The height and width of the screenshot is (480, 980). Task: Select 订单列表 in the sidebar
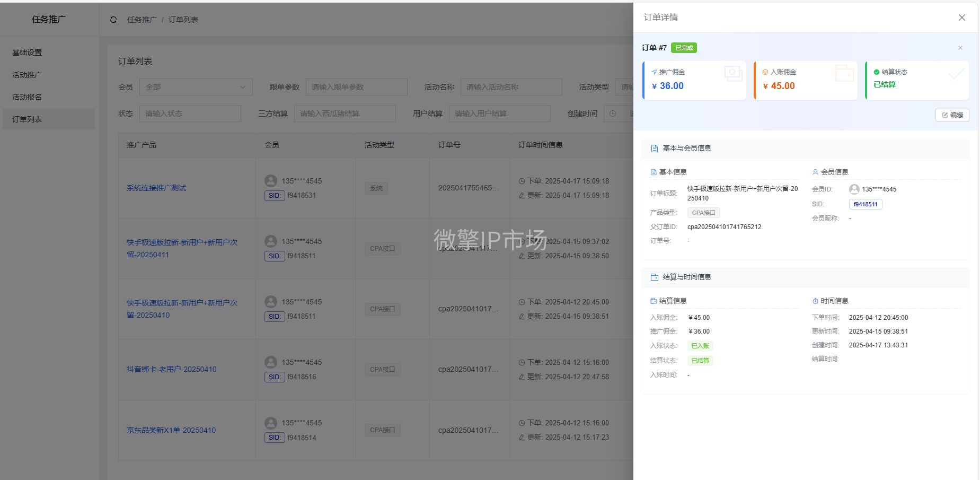[27, 119]
